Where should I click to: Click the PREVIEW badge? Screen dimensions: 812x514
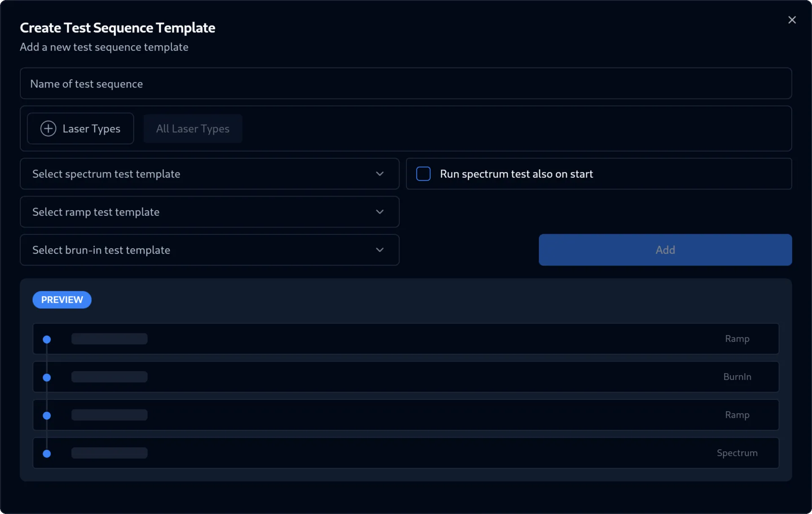point(62,300)
